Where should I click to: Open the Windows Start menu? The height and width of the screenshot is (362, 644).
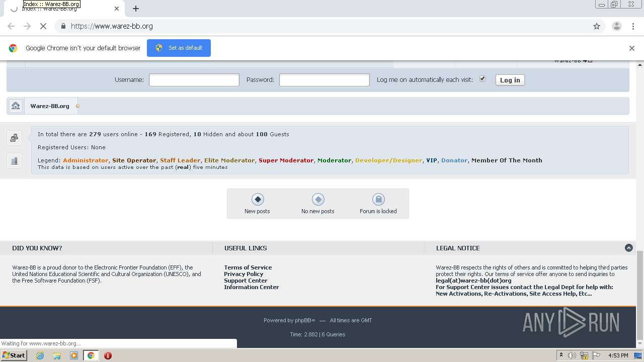14,355
